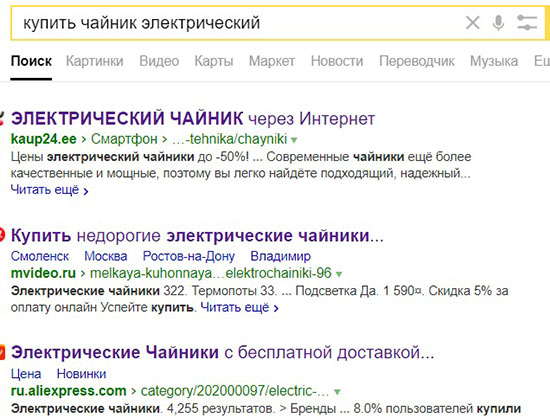Select the Смоленск sitelink
Screen dimensions: 550x418
click(x=40, y=256)
